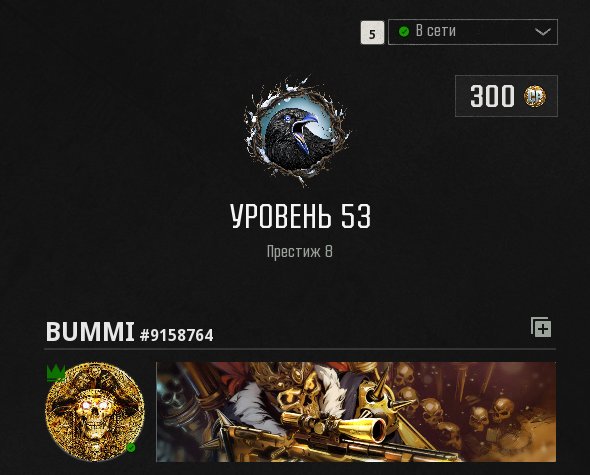Open the golden sniper calling card banner
Image resolution: width=590 pixels, height=475 pixels.
point(356,412)
